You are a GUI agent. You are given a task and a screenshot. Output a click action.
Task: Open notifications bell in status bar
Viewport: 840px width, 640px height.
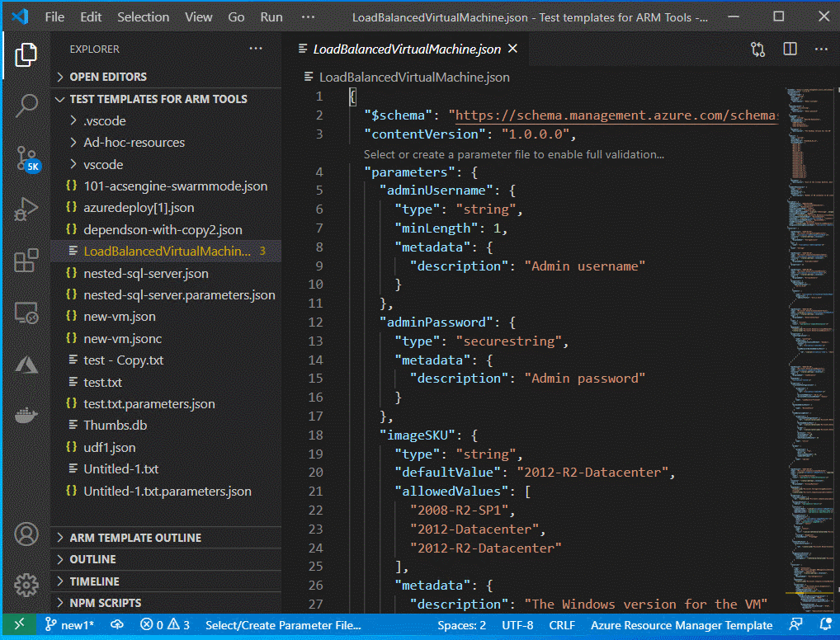(x=825, y=624)
